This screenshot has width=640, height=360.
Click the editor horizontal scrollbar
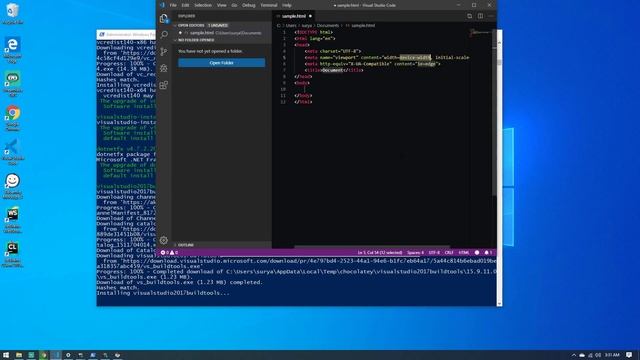[x=371, y=247]
